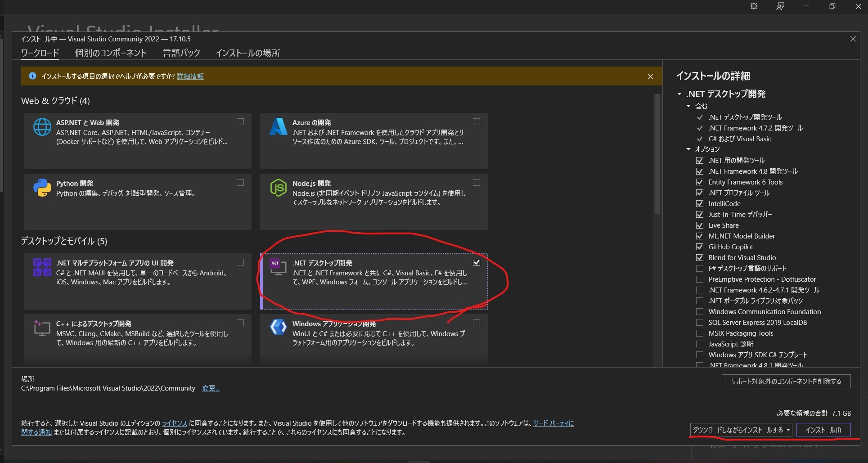Click the 変更... location link
868x463 pixels.
click(x=211, y=388)
